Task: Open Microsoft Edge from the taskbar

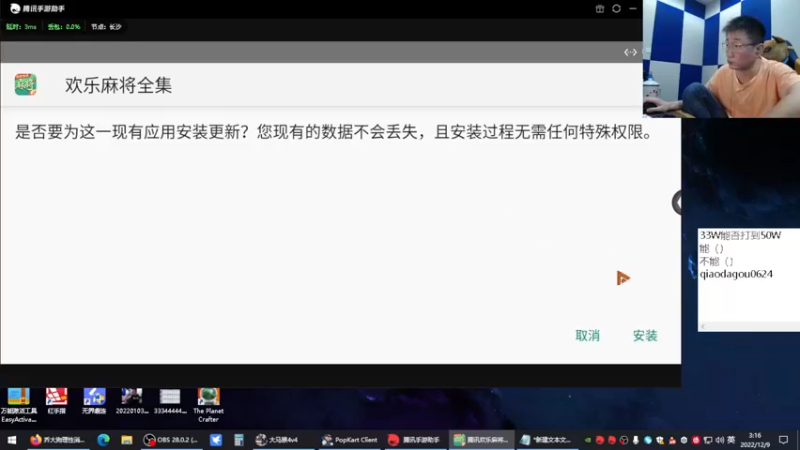Action: click(104, 440)
